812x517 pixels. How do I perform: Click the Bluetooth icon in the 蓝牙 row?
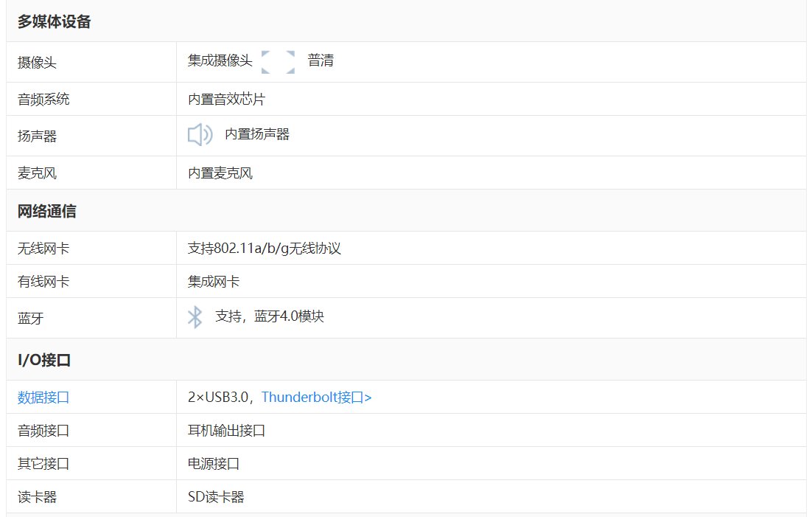point(196,316)
